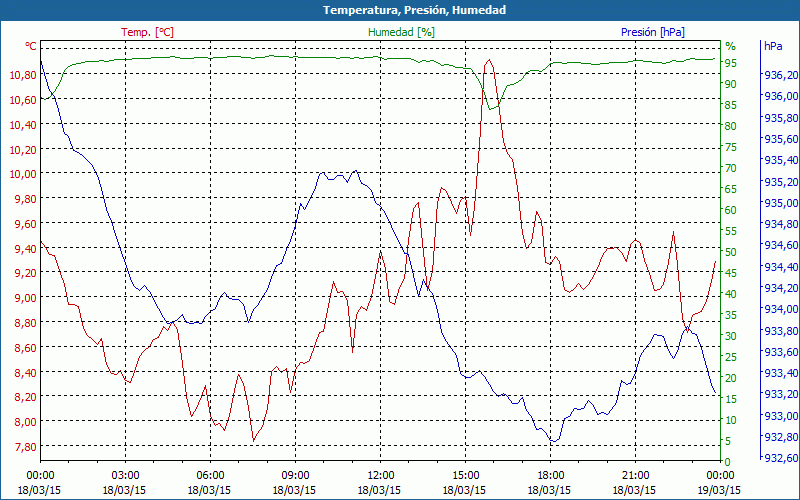Click the chart title 'Temperatura, Presión, Humedad'
The height and width of the screenshot is (500, 800).
(x=414, y=10)
